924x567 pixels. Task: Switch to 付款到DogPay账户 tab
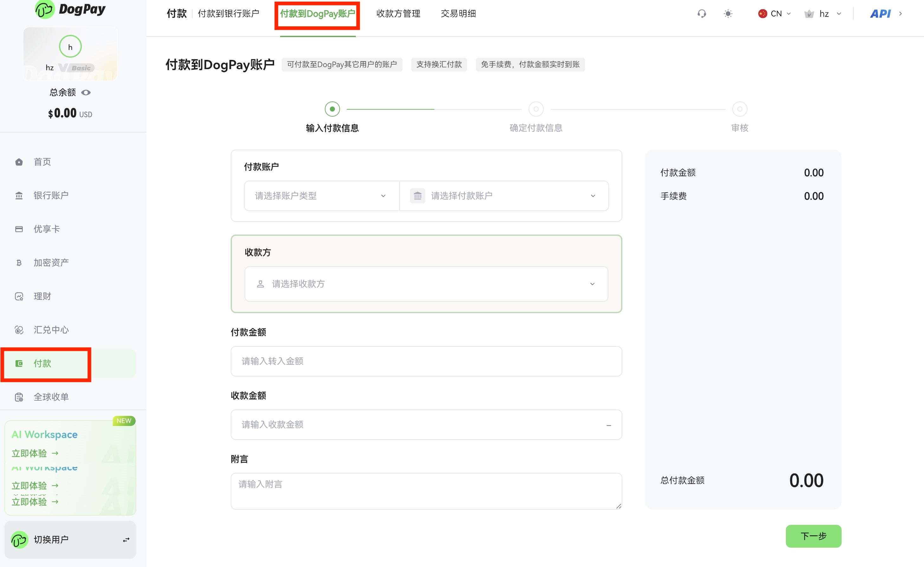pos(318,14)
